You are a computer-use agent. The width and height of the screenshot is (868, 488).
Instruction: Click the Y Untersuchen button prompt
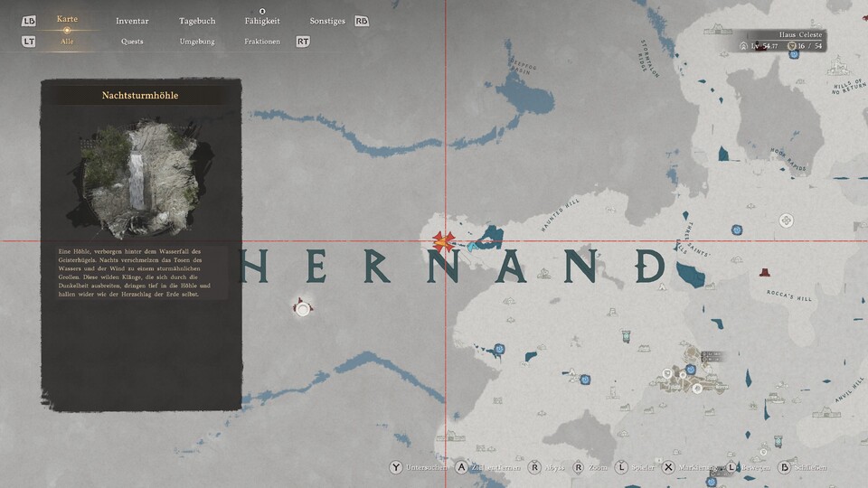pyautogui.click(x=395, y=467)
